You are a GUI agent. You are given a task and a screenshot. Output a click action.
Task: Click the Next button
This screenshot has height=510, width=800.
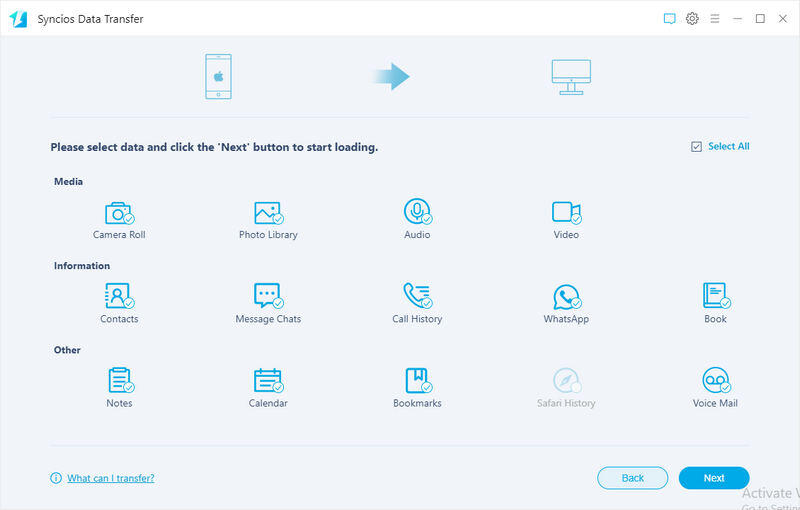click(x=713, y=478)
